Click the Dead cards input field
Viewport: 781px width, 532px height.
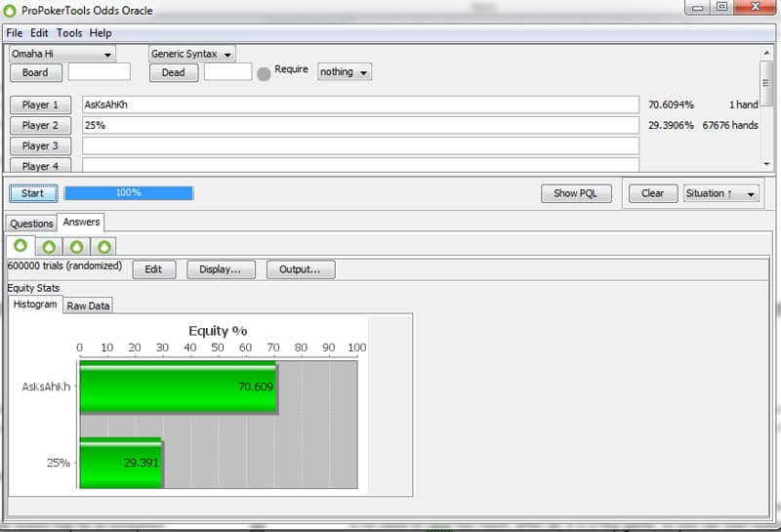[x=227, y=71]
